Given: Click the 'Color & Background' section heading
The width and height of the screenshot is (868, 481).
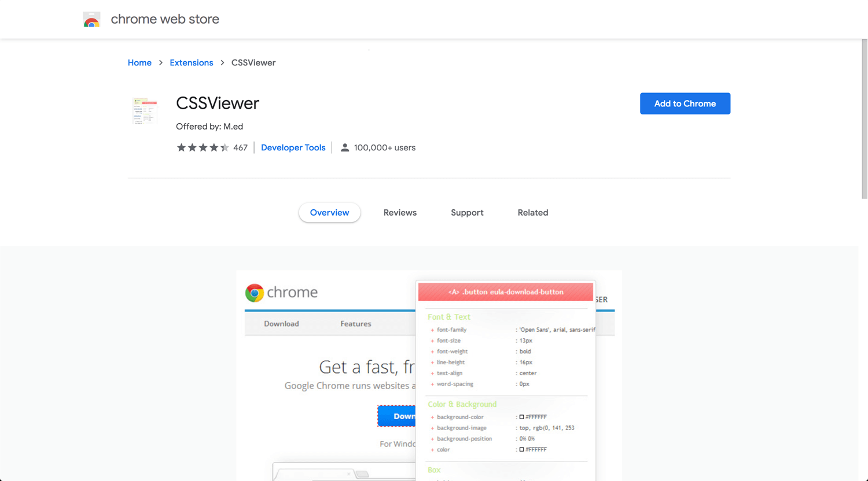Looking at the screenshot, I should click(462, 404).
